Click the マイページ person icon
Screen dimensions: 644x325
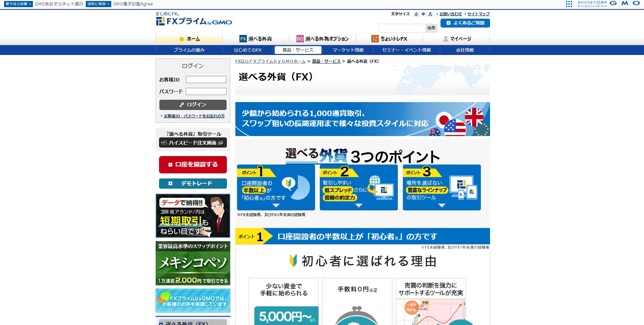click(x=446, y=39)
